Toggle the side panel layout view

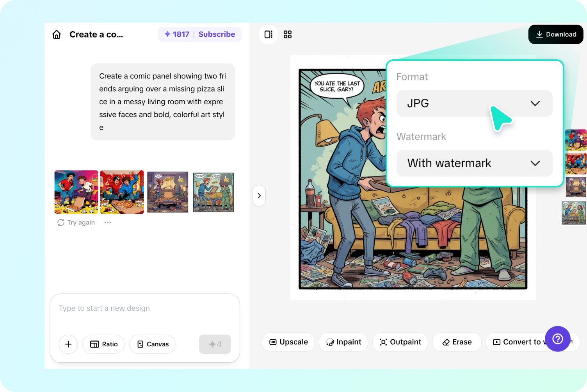[x=269, y=34]
